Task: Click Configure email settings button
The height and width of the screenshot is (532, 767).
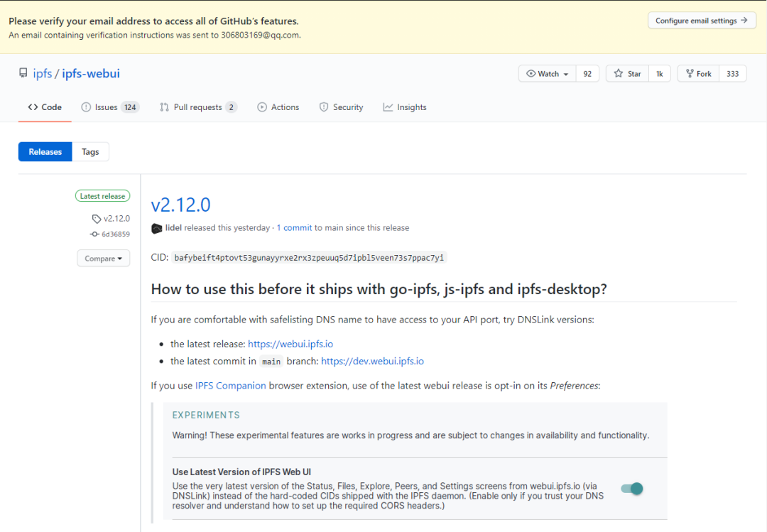Action: coord(701,21)
